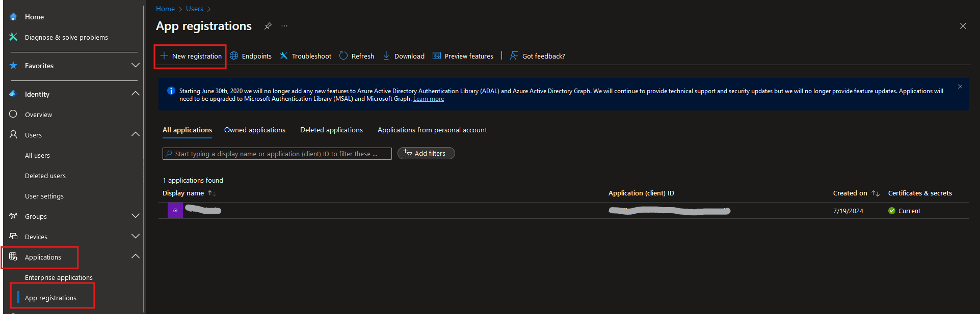Close the App registrations blade
The width and height of the screenshot is (980, 314).
tap(963, 26)
